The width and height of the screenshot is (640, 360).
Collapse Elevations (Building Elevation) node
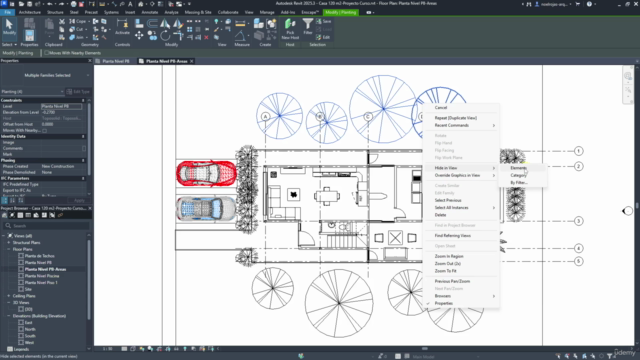click(9, 316)
